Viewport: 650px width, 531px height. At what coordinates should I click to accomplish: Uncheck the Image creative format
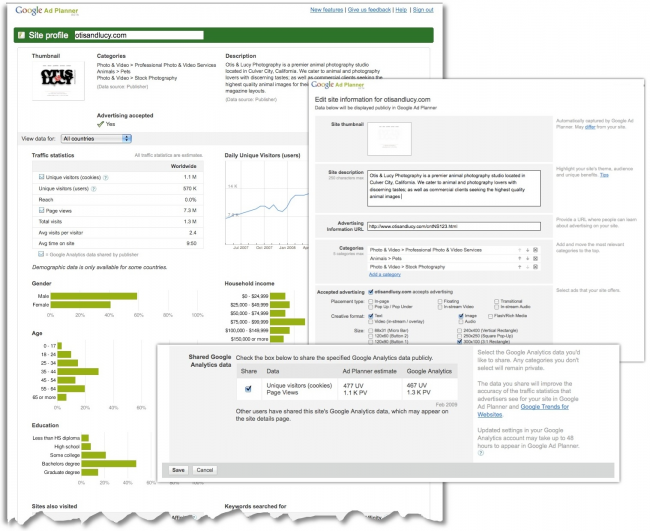pos(461,316)
